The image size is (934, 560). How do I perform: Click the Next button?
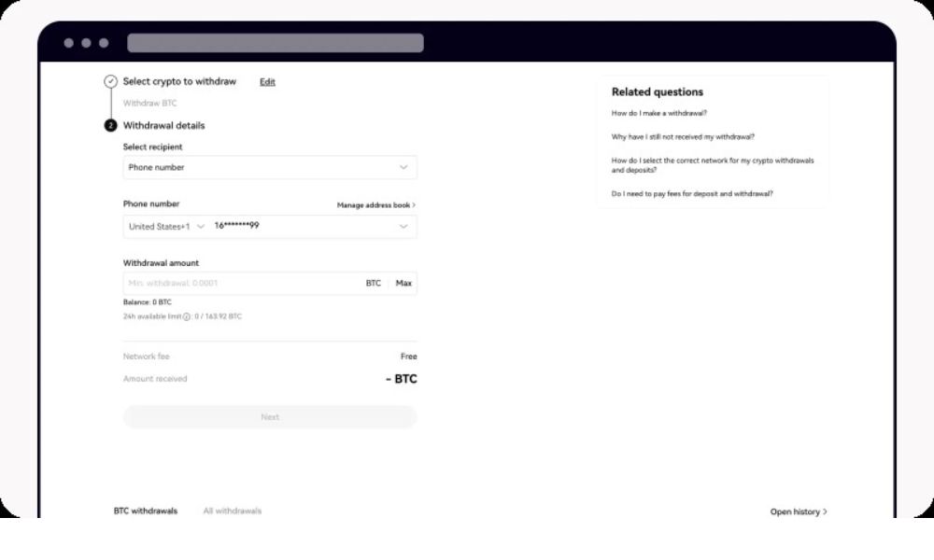(x=270, y=417)
